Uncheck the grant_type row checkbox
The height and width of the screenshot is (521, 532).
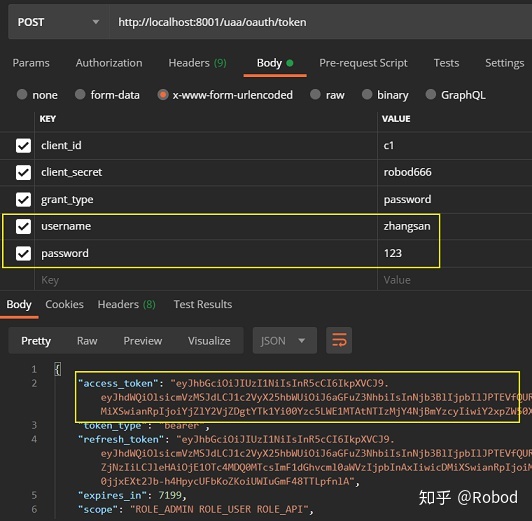click(23, 199)
